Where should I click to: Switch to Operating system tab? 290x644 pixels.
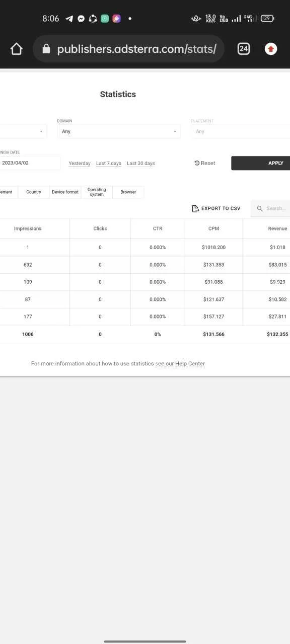tap(97, 192)
